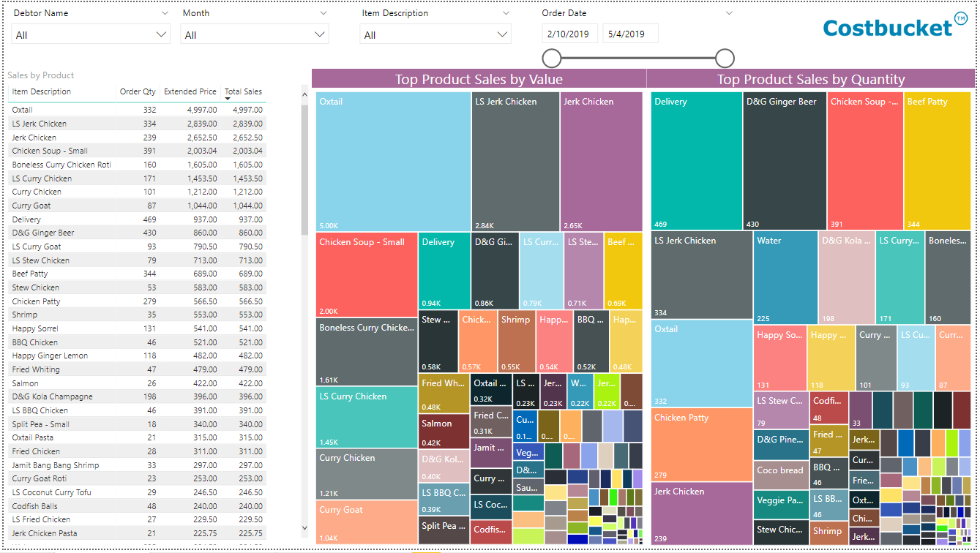Select Oxtail 332 quantity tile
Image resolution: width=980 pixels, height=553 pixels.
701,363
